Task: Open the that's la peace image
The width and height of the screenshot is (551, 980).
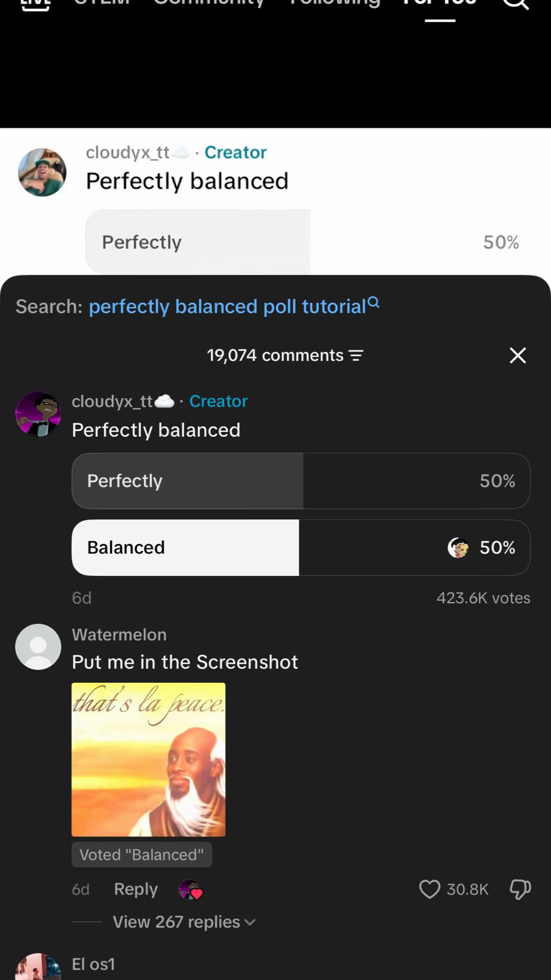Action: 148,759
